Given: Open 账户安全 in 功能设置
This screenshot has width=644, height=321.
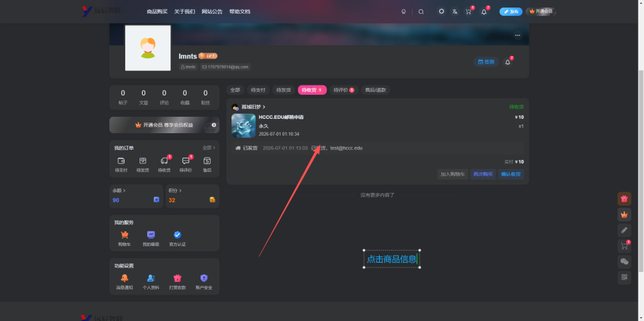Looking at the screenshot, I should pyautogui.click(x=204, y=282).
